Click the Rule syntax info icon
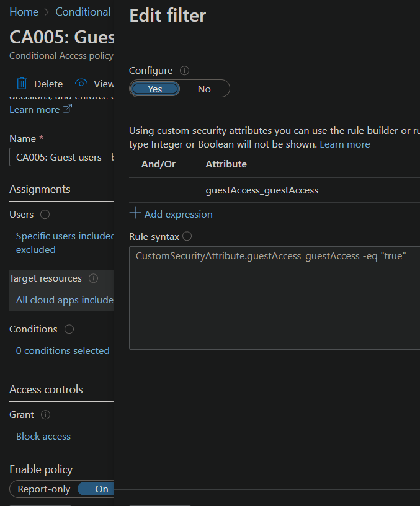 pyautogui.click(x=187, y=236)
